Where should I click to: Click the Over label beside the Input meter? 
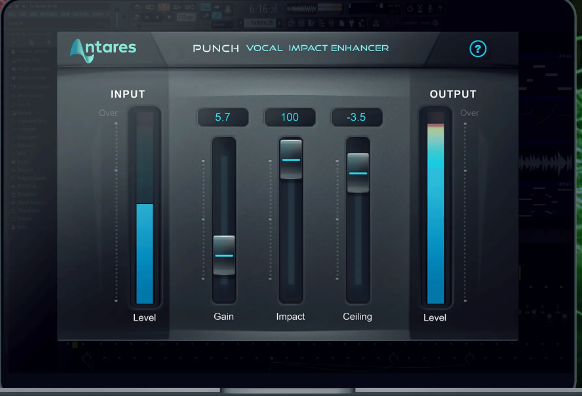[108, 113]
